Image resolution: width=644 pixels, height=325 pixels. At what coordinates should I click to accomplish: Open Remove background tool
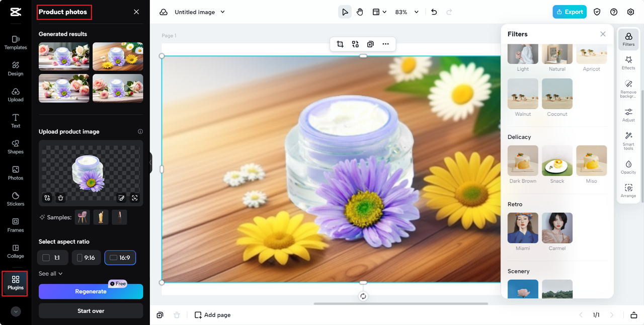(x=628, y=89)
